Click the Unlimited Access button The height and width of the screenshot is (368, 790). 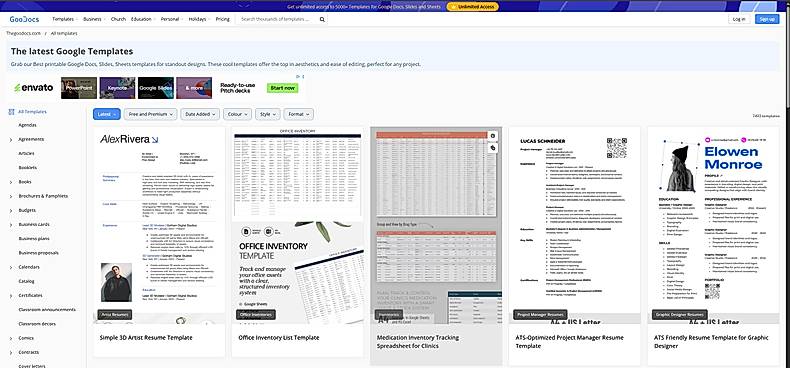click(473, 7)
